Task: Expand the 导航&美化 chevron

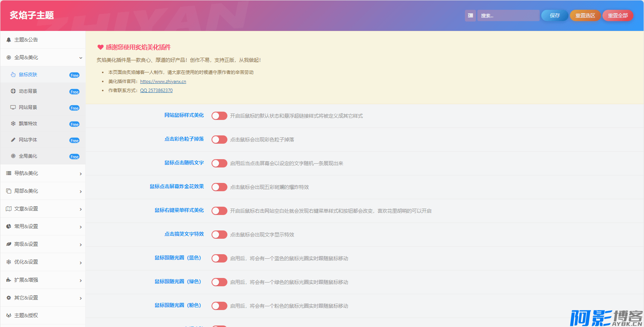Action: point(80,174)
